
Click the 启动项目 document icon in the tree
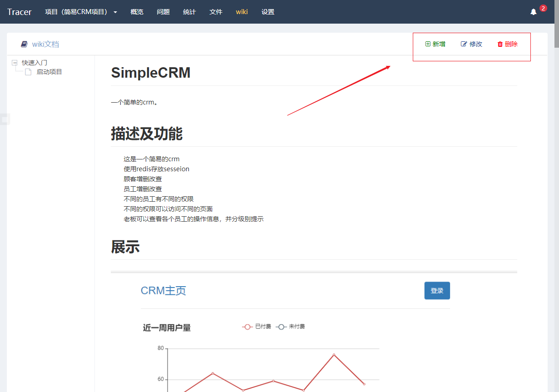[27, 72]
